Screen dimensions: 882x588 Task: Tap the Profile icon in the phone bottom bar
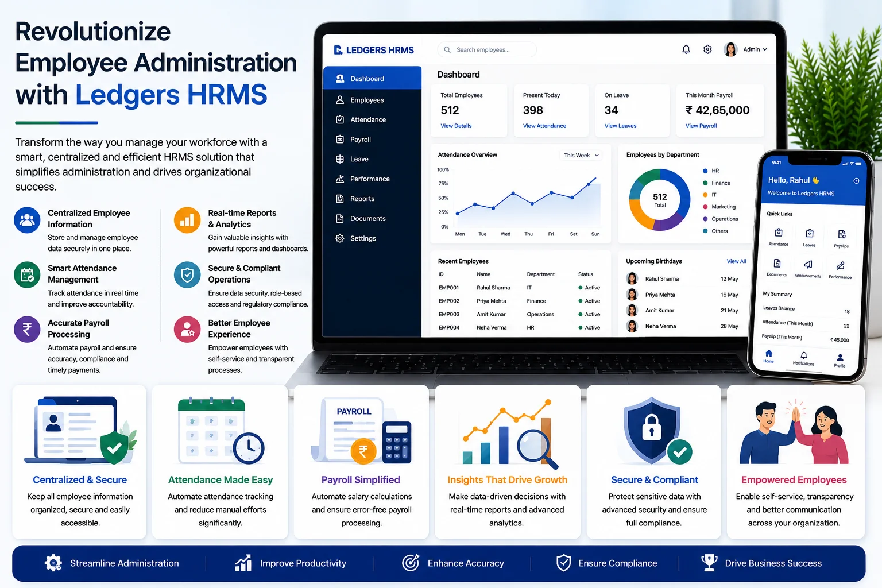(840, 357)
